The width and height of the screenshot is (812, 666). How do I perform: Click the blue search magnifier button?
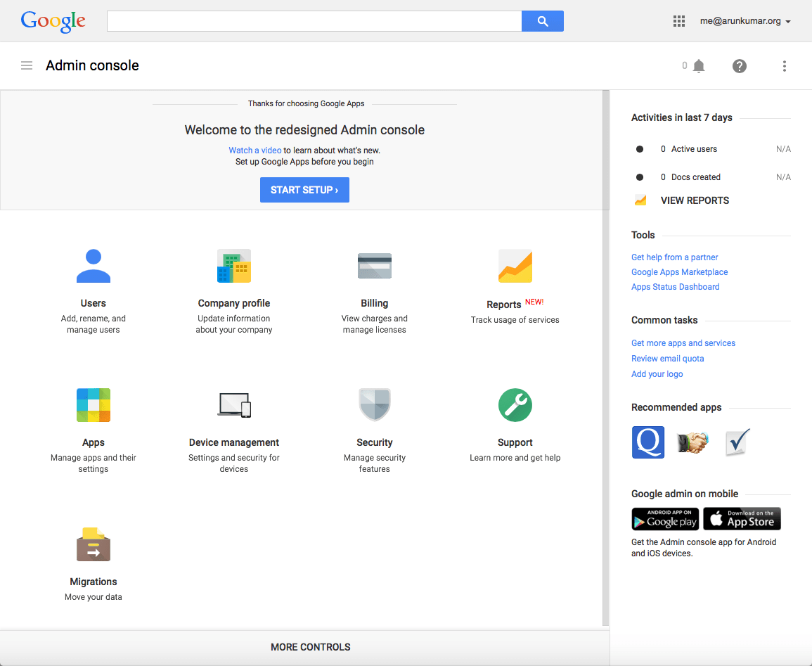[x=542, y=21]
